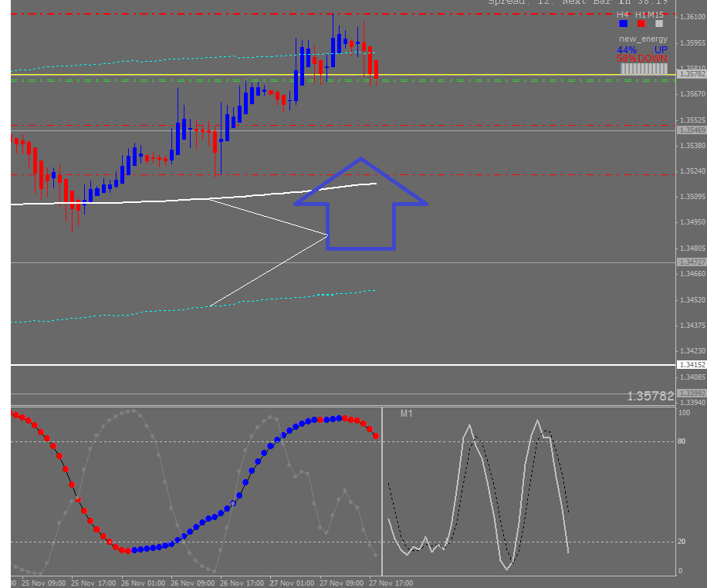Click the 25 Nov 17:00 time label
Image resolution: width=707 pixels, height=588 pixels.
pyautogui.click(x=93, y=583)
